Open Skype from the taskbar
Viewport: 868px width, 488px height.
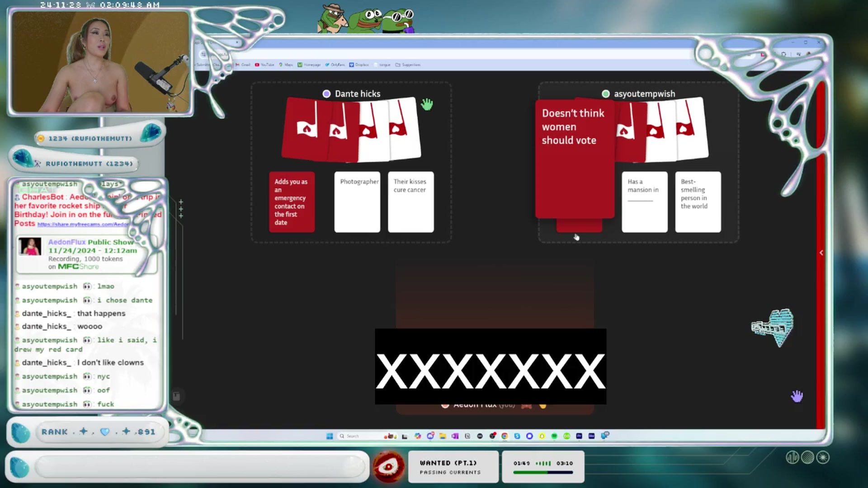click(x=517, y=436)
